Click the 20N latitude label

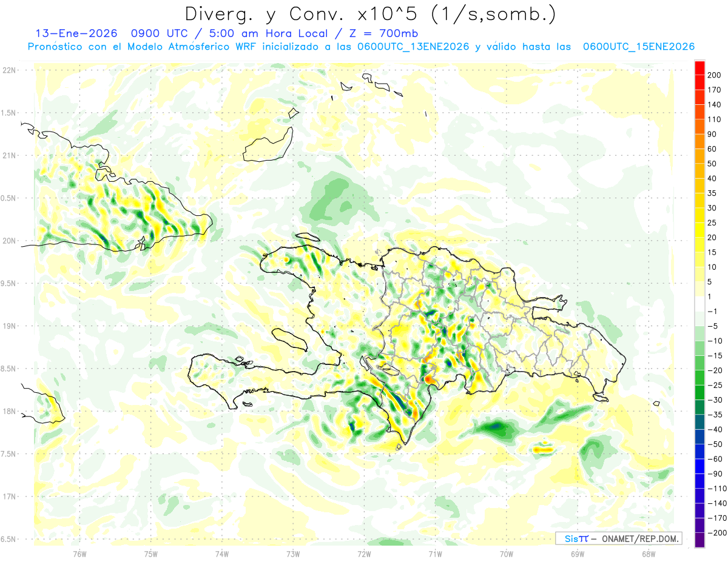click(x=10, y=241)
